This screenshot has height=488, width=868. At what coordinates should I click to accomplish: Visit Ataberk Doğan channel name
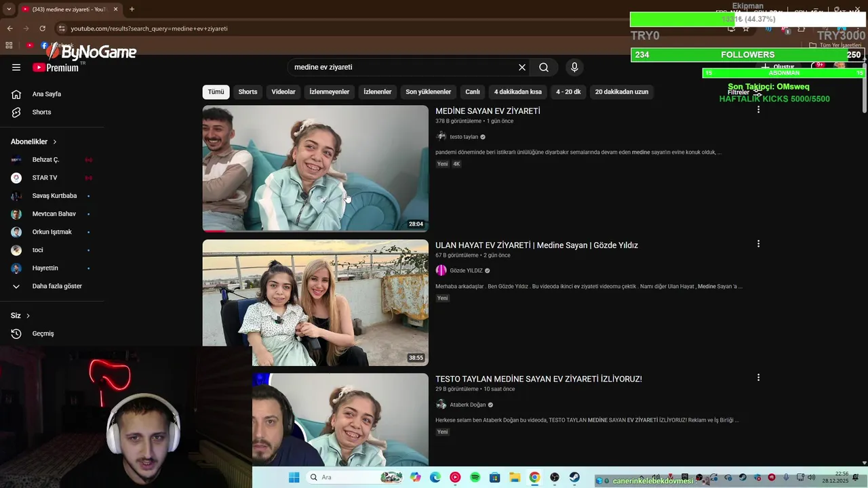[468, 405]
